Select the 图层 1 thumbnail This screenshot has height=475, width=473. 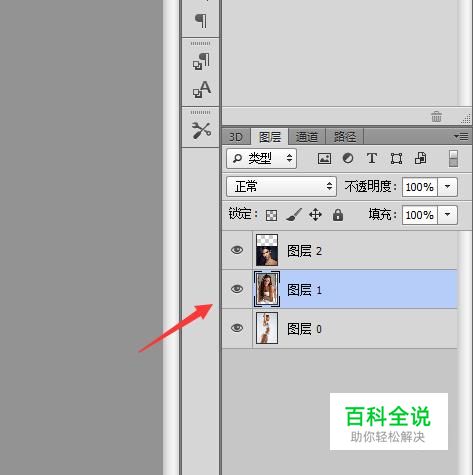coord(267,289)
